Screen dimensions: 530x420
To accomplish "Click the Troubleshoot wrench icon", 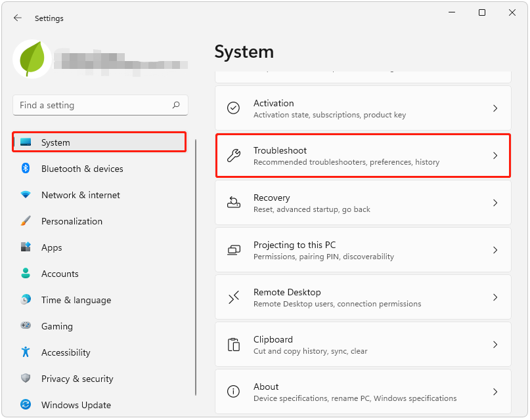I will (x=234, y=156).
